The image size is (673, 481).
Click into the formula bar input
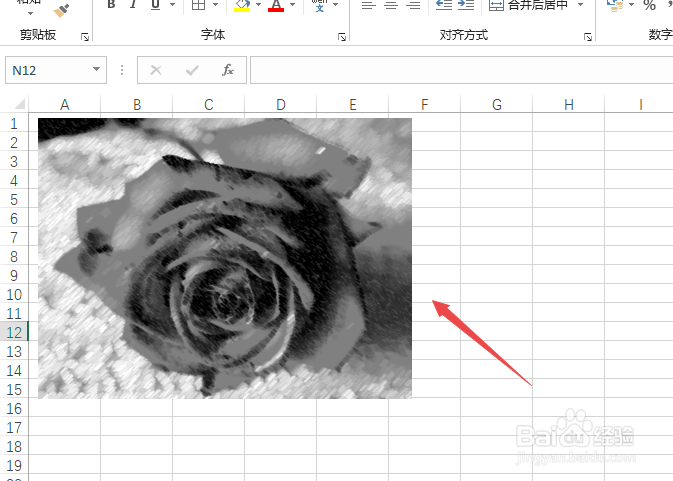(461, 70)
